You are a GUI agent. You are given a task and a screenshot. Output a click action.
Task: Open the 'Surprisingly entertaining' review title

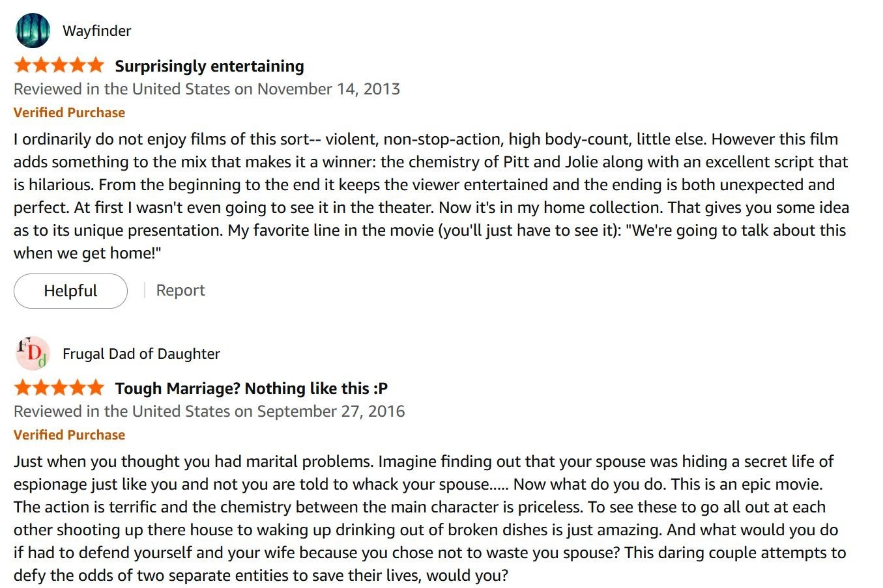(209, 66)
